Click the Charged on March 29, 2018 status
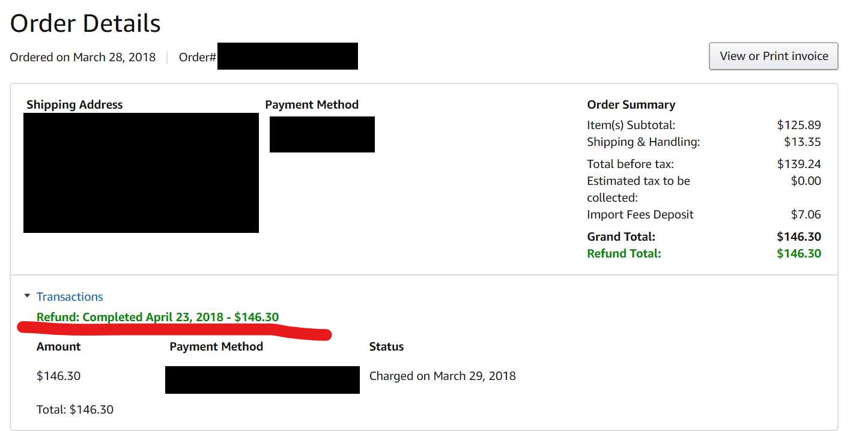 tap(442, 376)
